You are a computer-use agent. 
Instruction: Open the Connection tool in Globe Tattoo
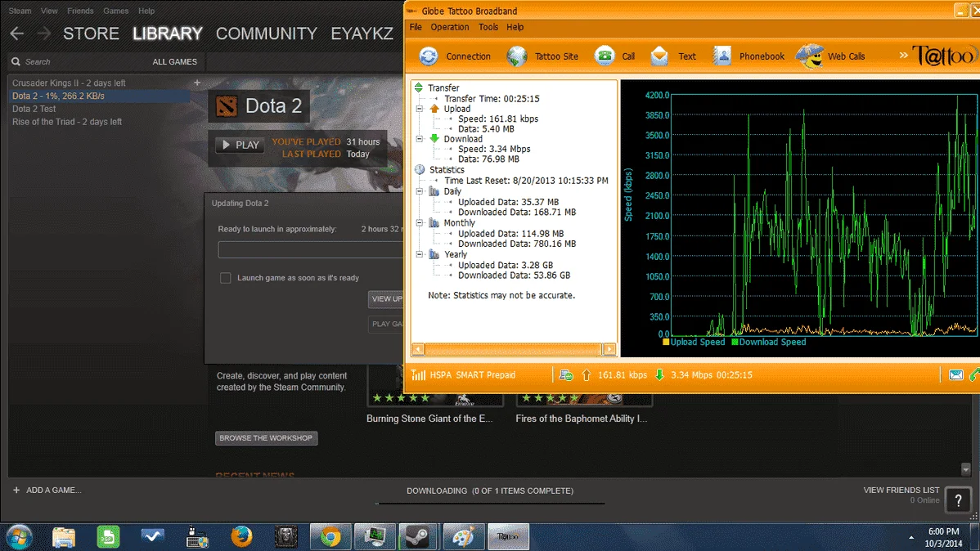[x=455, y=56]
